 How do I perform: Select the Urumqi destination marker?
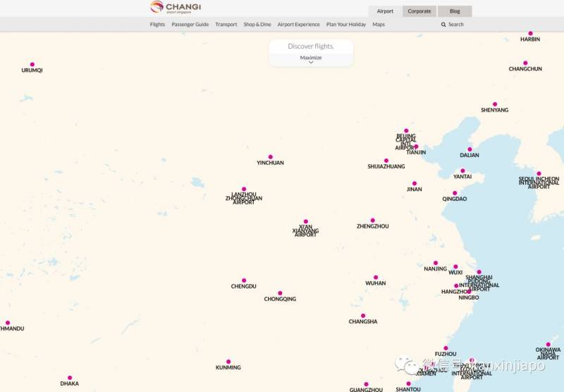click(x=32, y=64)
